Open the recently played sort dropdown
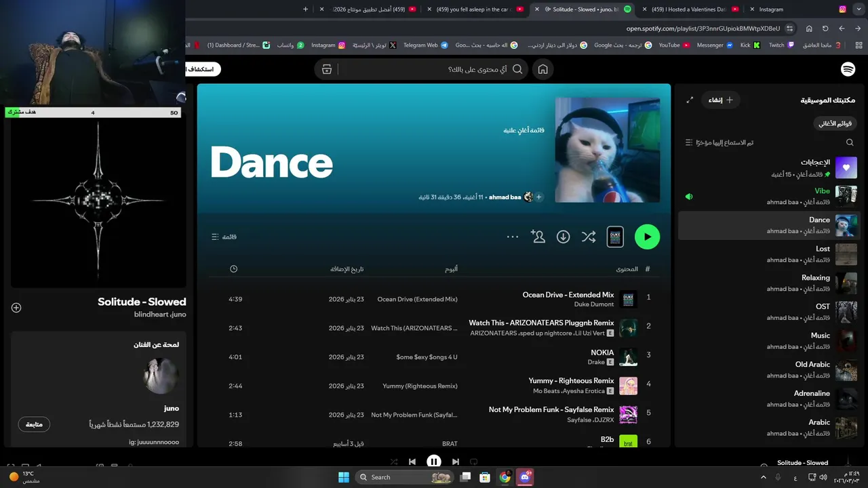This screenshot has height=488, width=868. point(719,142)
